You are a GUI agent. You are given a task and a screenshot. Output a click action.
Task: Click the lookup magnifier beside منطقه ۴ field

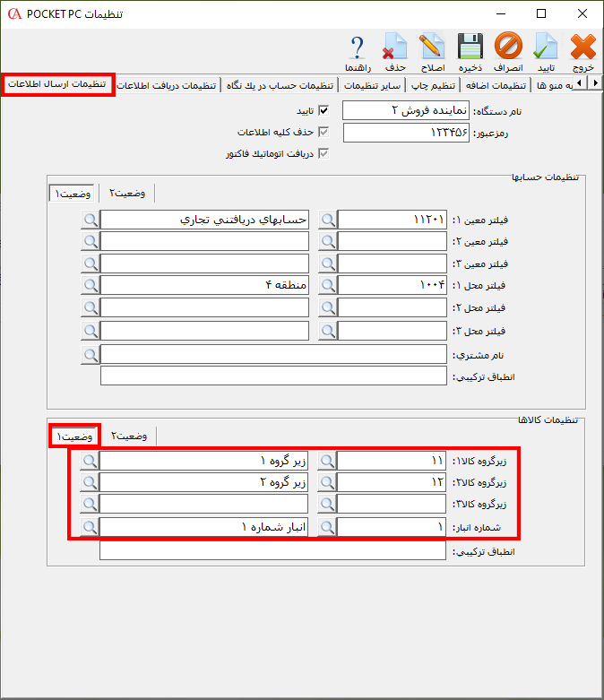tap(91, 286)
